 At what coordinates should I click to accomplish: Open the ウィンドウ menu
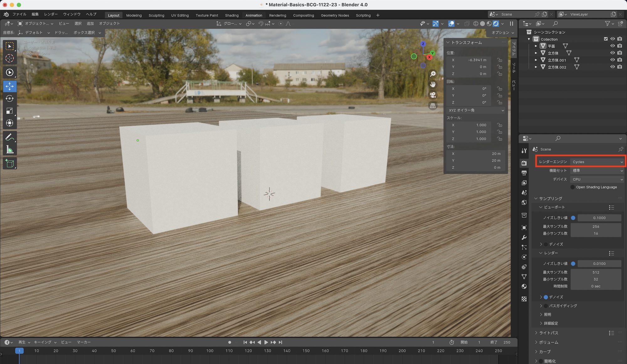point(71,14)
